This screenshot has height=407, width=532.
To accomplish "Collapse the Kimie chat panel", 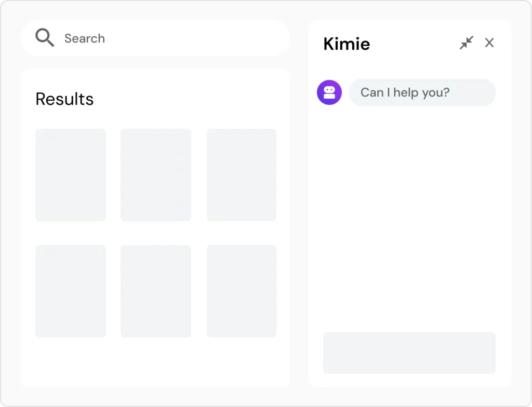I will pos(467,43).
